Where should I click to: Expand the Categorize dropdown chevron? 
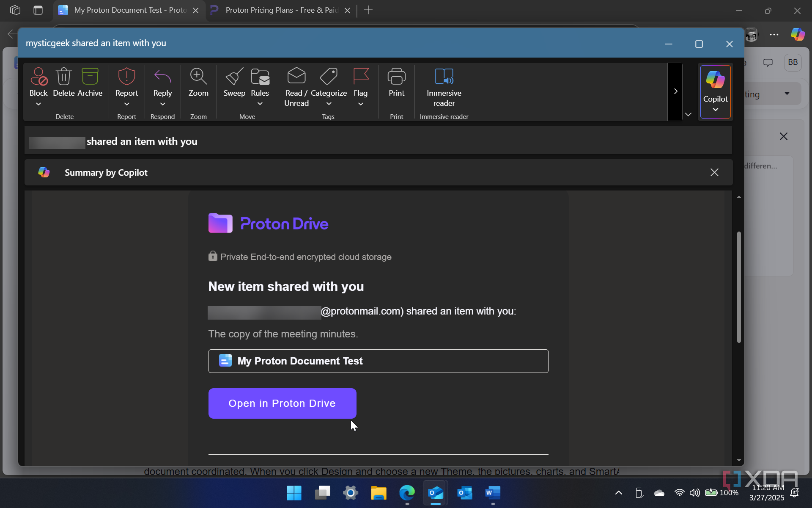pos(329,104)
